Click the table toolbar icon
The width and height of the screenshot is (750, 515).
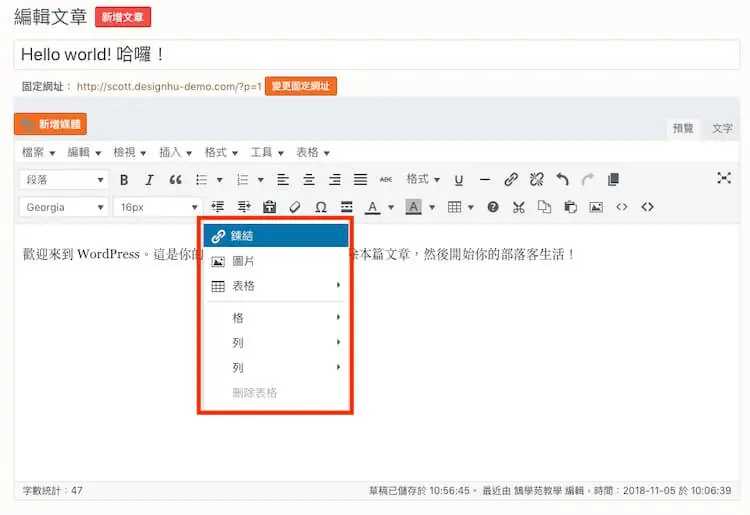(x=454, y=207)
